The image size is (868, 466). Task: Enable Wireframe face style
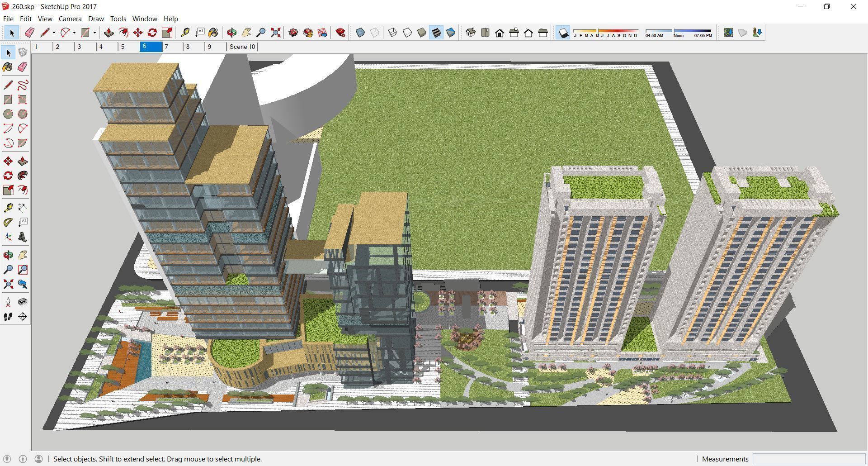(393, 33)
